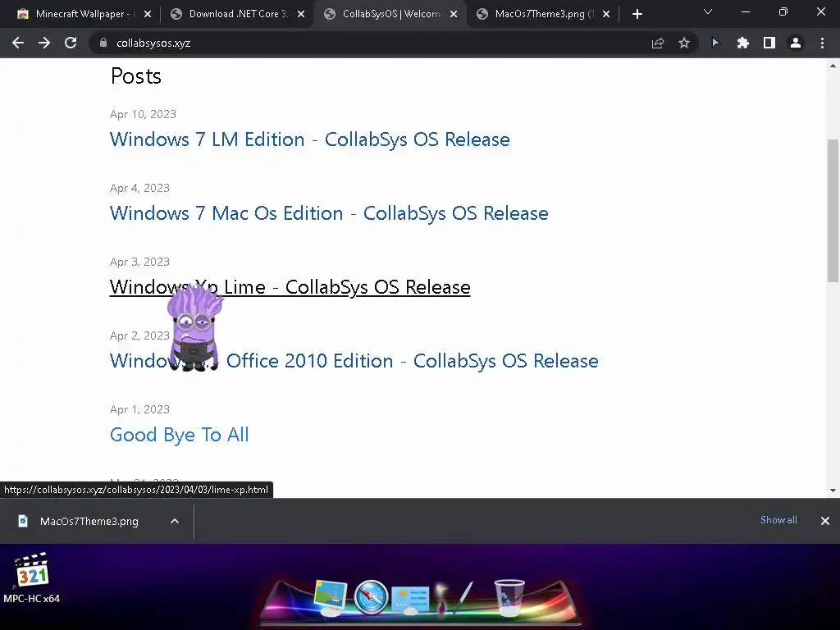
Task: Open a new browser tab
Action: click(637, 14)
